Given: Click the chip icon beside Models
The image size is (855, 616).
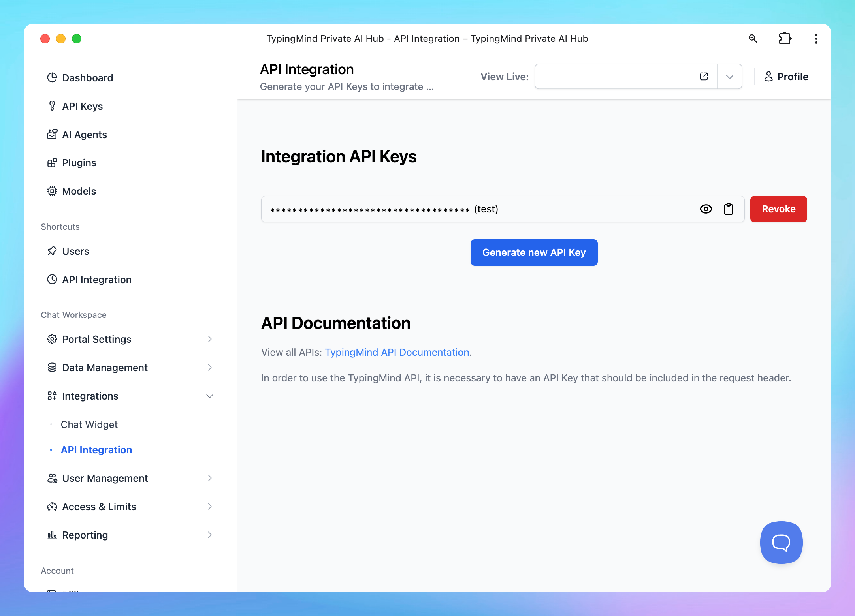Looking at the screenshot, I should click(52, 191).
